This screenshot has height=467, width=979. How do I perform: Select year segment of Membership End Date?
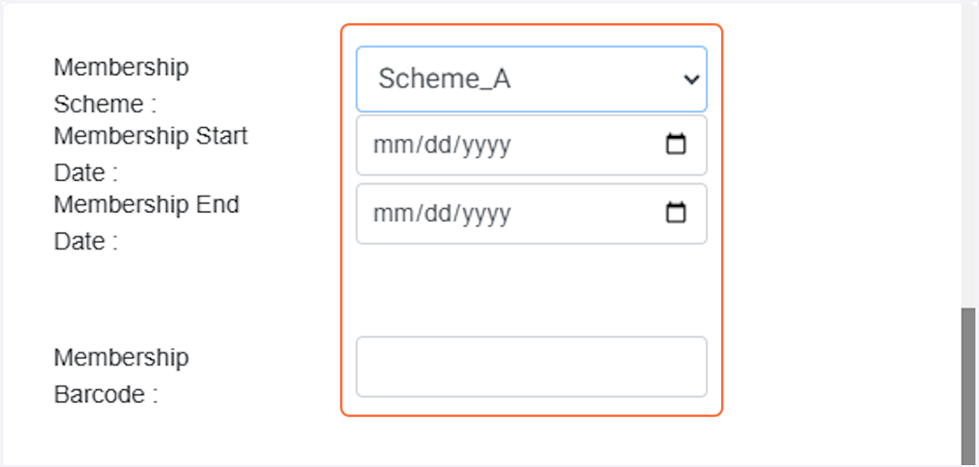pyautogui.click(x=488, y=213)
